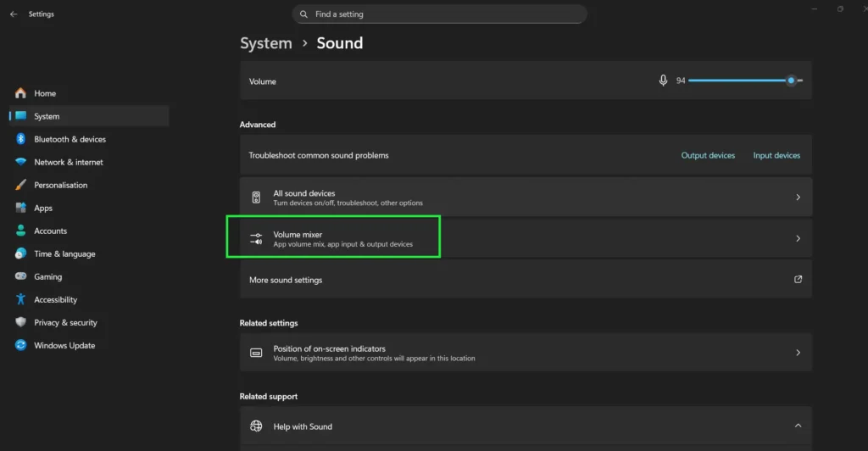Viewport: 868px width, 451px height.
Task: Click the on-screen indicators position icon
Action: click(256, 353)
